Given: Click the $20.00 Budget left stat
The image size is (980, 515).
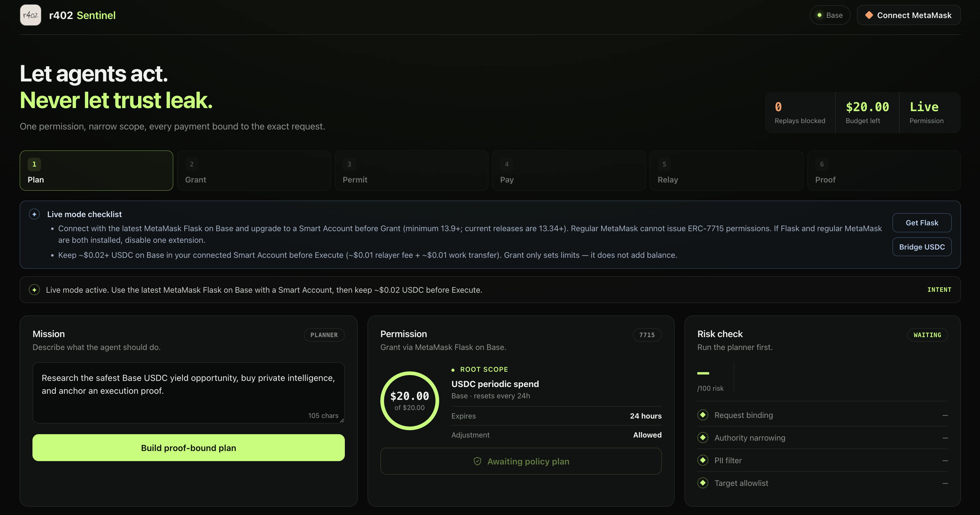Looking at the screenshot, I should pyautogui.click(x=867, y=113).
